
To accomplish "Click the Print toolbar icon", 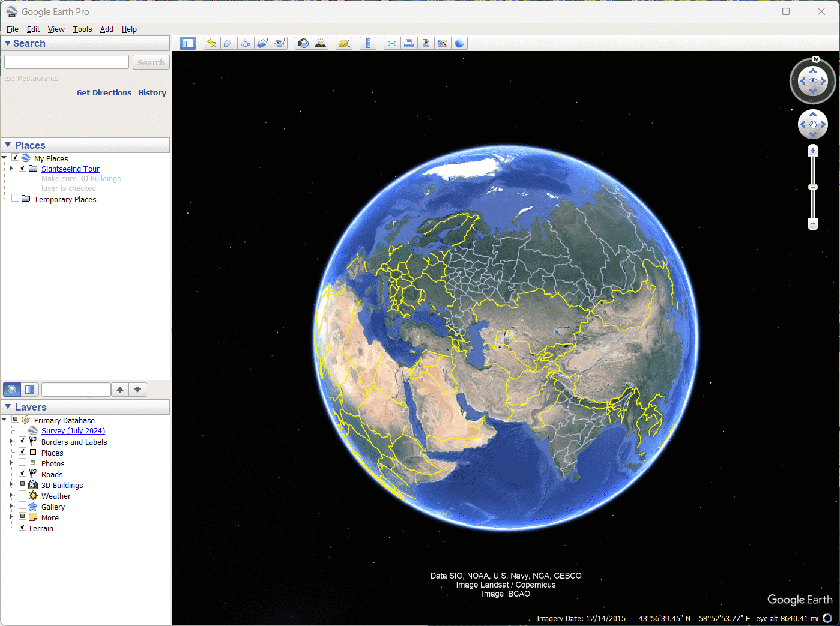I will click(x=409, y=43).
